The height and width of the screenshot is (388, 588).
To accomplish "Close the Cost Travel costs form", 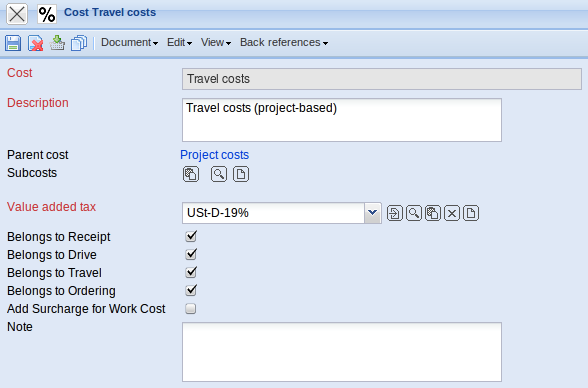I will 17,15.
